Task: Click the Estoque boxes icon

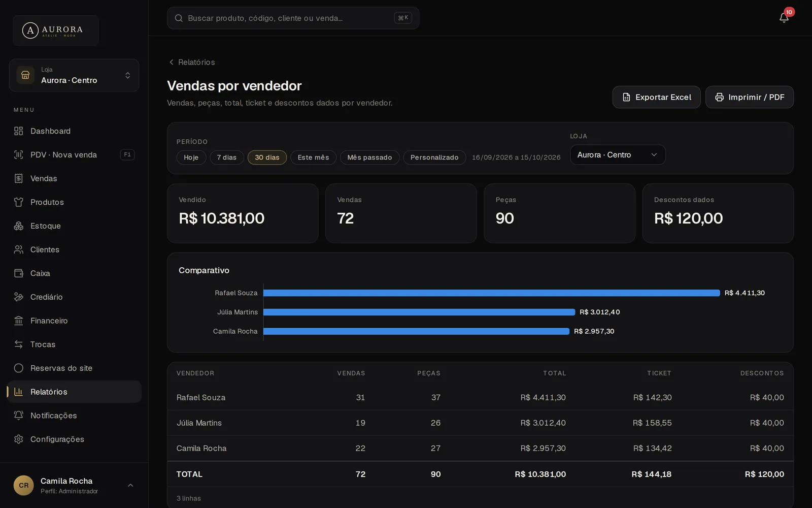Action: click(x=19, y=226)
